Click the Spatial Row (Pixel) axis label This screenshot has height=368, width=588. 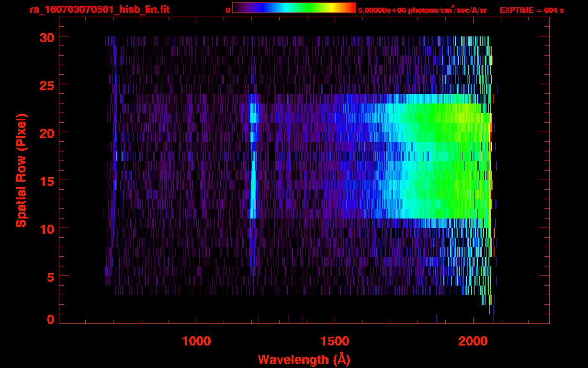coord(21,170)
